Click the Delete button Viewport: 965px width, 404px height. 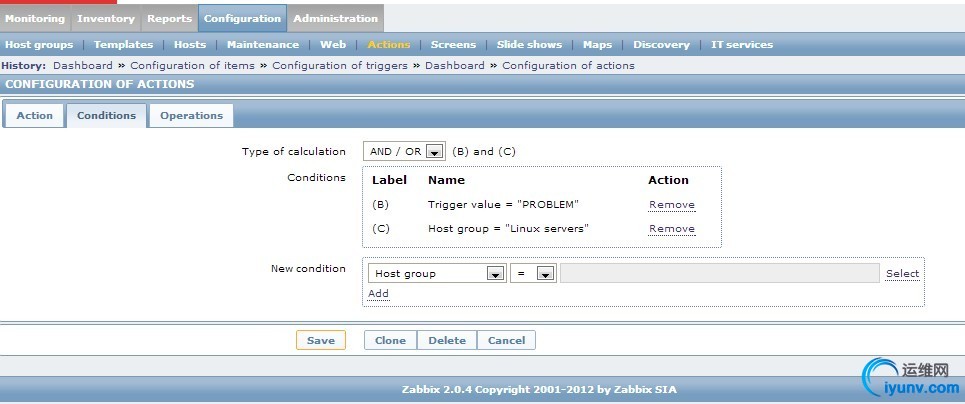point(447,341)
